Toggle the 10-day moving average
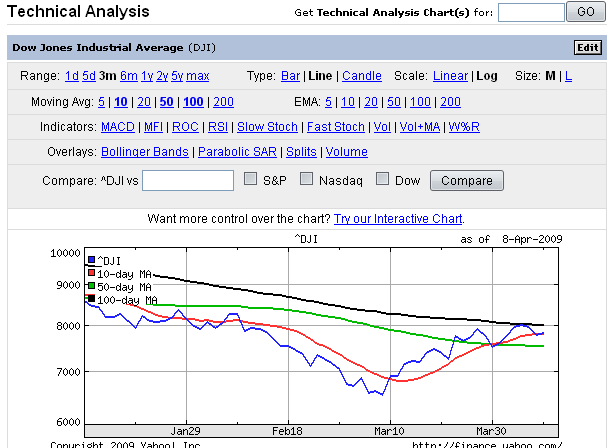The width and height of the screenshot is (609, 448). pyautogui.click(x=121, y=102)
